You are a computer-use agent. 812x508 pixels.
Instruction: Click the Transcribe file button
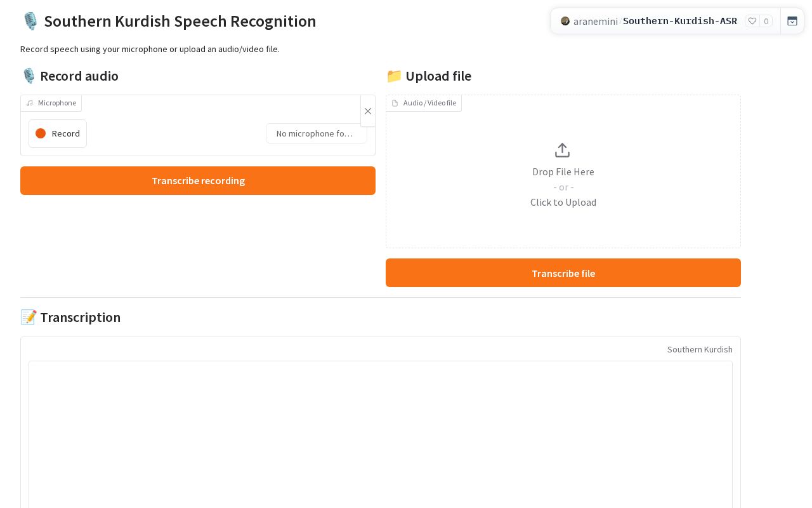pyautogui.click(x=563, y=273)
